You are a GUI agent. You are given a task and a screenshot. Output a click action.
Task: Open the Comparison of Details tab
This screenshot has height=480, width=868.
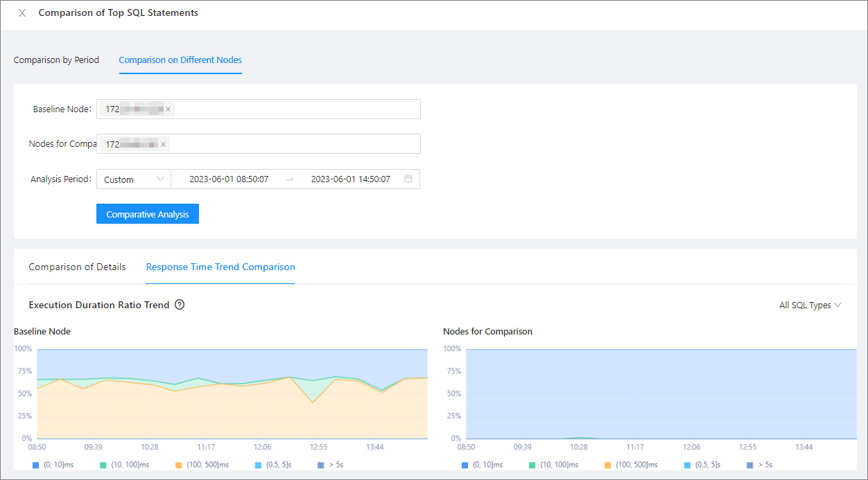coord(77,267)
